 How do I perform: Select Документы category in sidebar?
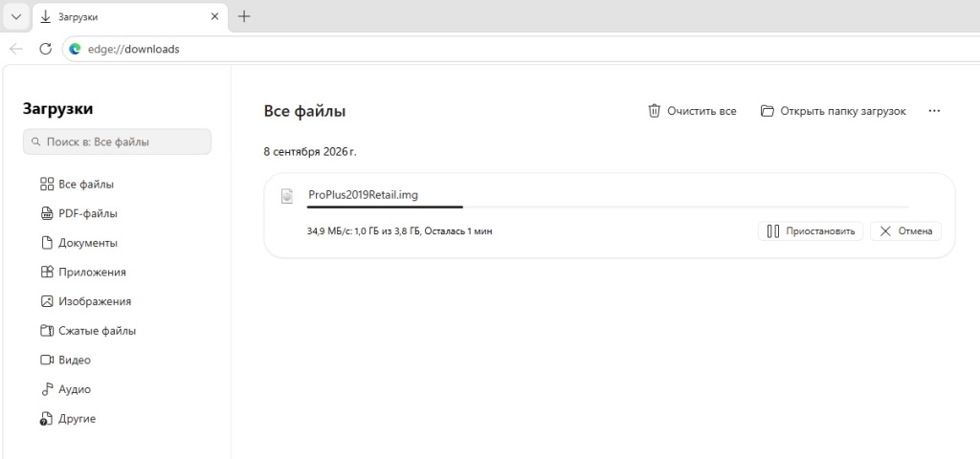(x=78, y=243)
